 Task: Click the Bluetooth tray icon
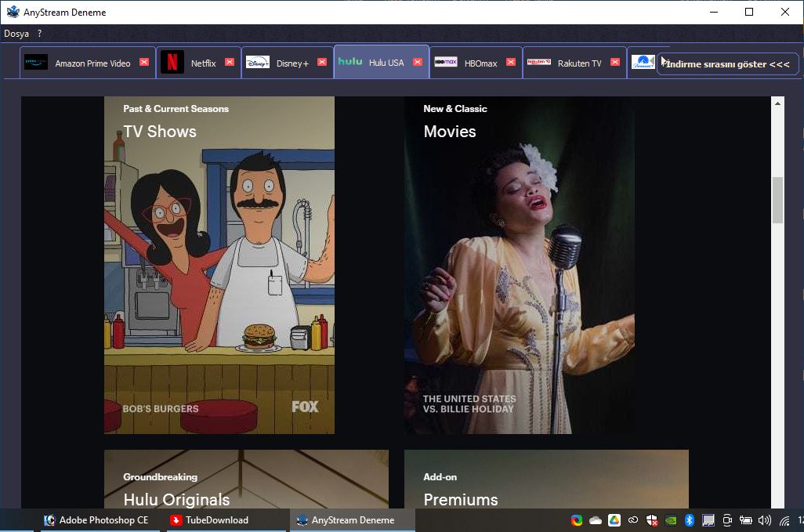689,520
